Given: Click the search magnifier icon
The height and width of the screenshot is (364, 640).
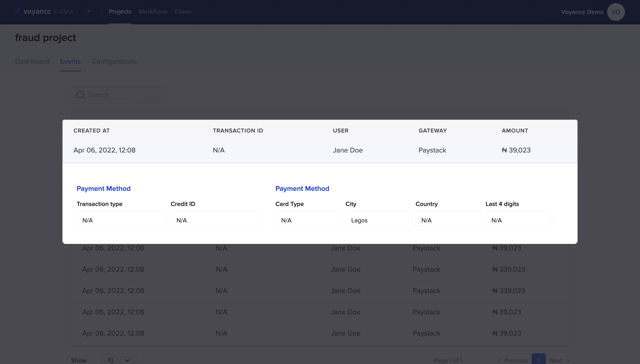Looking at the screenshot, I should click(80, 95).
